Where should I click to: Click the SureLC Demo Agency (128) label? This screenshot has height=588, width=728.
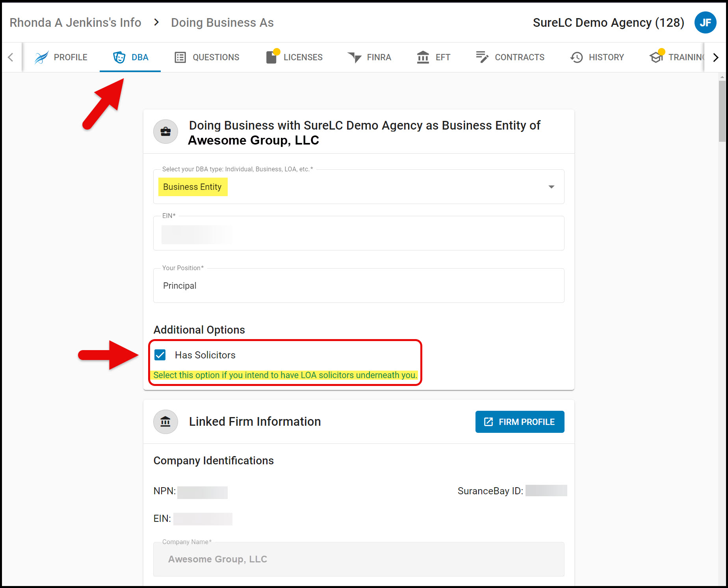608,23
